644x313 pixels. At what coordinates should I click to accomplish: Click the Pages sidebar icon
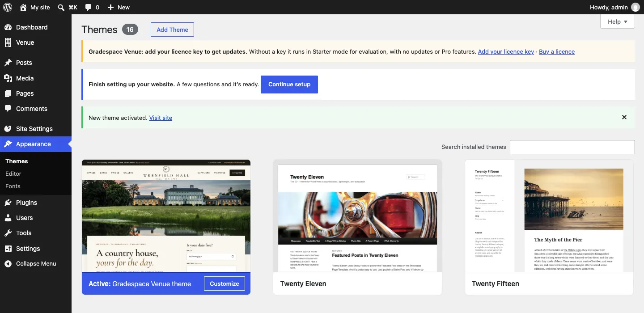(8, 93)
